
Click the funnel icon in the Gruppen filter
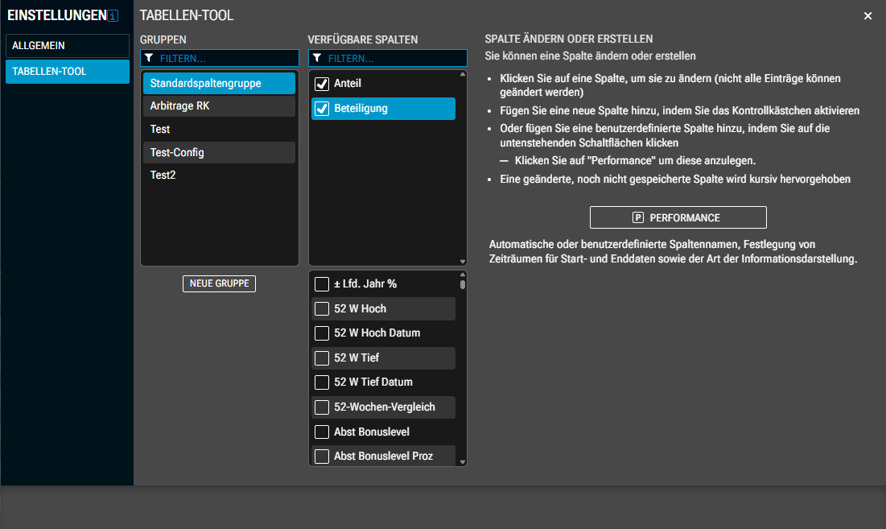[x=149, y=58]
